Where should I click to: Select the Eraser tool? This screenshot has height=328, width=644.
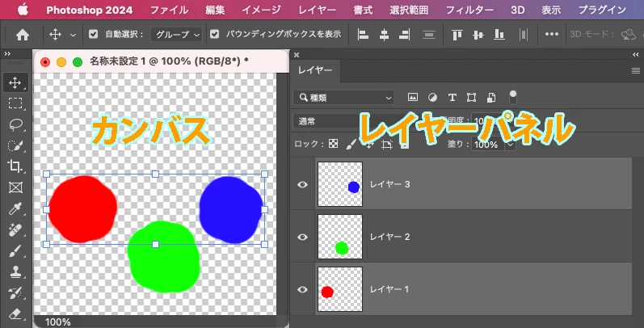(15, 314)
